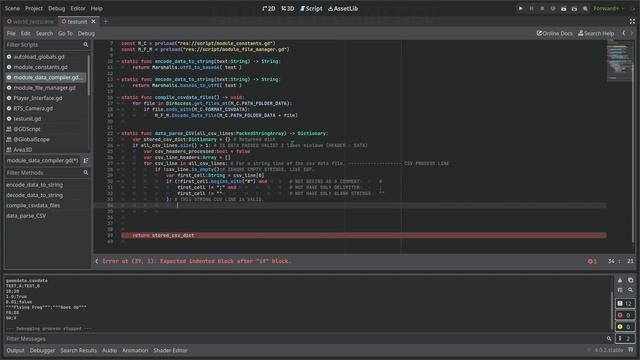
Task: Go to next edited document arrow
Action: point(632,33)
